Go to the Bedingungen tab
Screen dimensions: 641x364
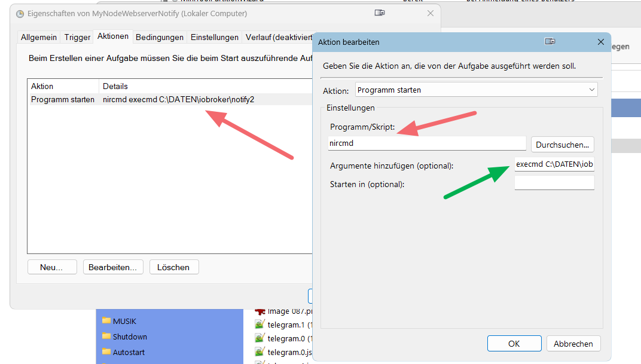pos(160,37)
